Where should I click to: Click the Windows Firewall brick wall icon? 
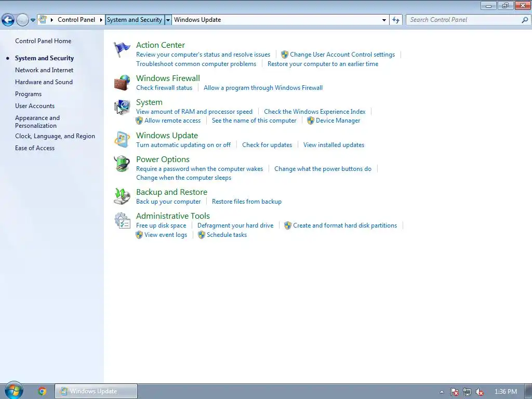click(122, 83)
